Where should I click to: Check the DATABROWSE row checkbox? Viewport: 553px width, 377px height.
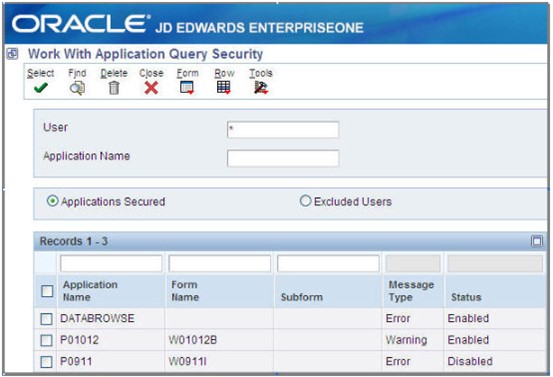tap(46, 319)
